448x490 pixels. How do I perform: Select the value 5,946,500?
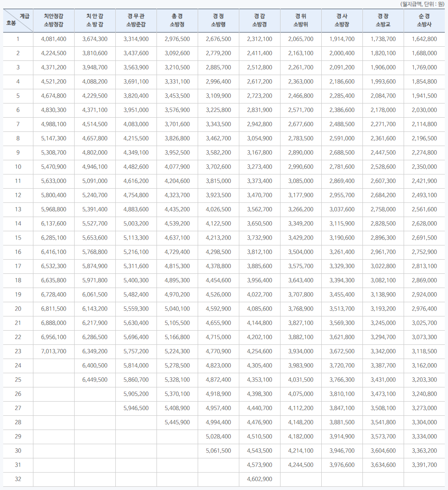136,408
